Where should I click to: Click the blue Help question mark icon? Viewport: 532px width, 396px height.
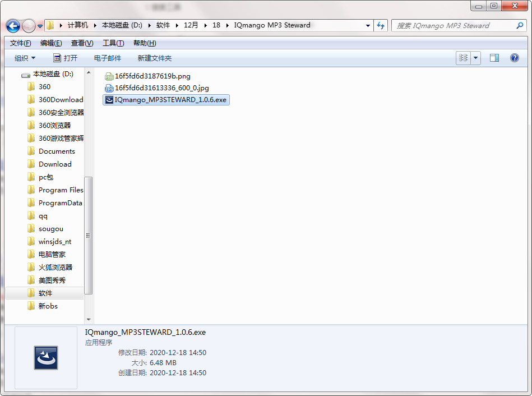coord(515,58)
